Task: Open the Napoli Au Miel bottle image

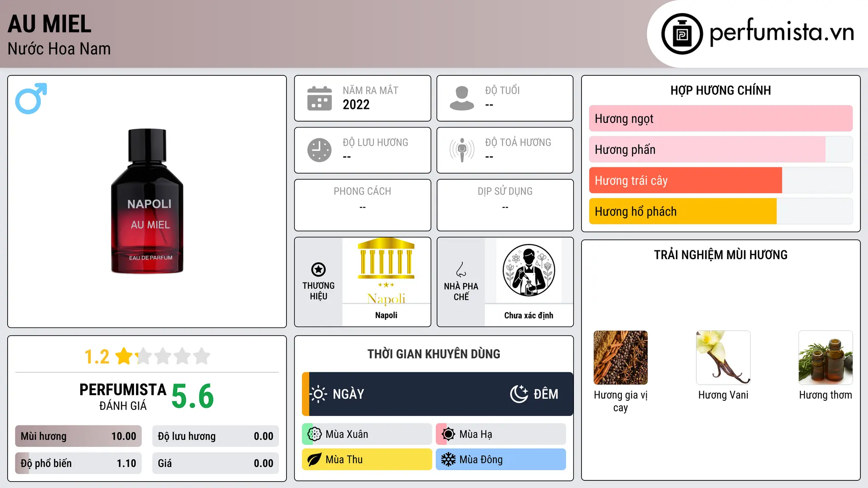Action: coord(147,201)
